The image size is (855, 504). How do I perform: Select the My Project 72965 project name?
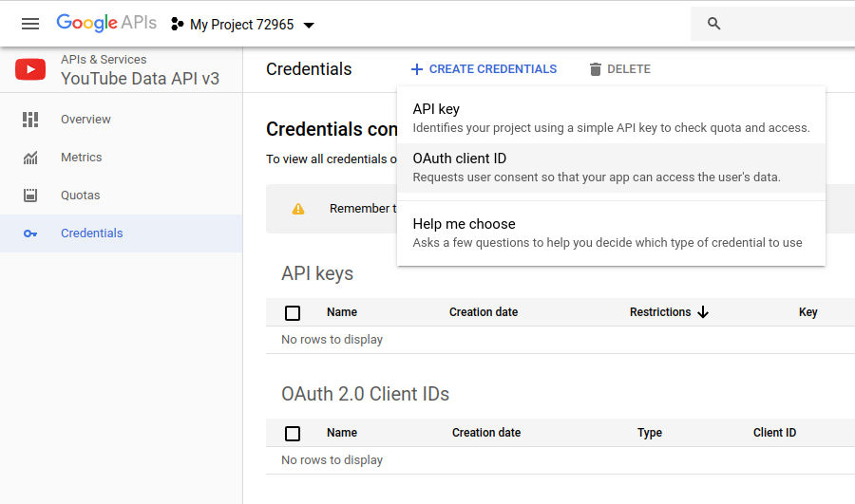click(241, 25)
